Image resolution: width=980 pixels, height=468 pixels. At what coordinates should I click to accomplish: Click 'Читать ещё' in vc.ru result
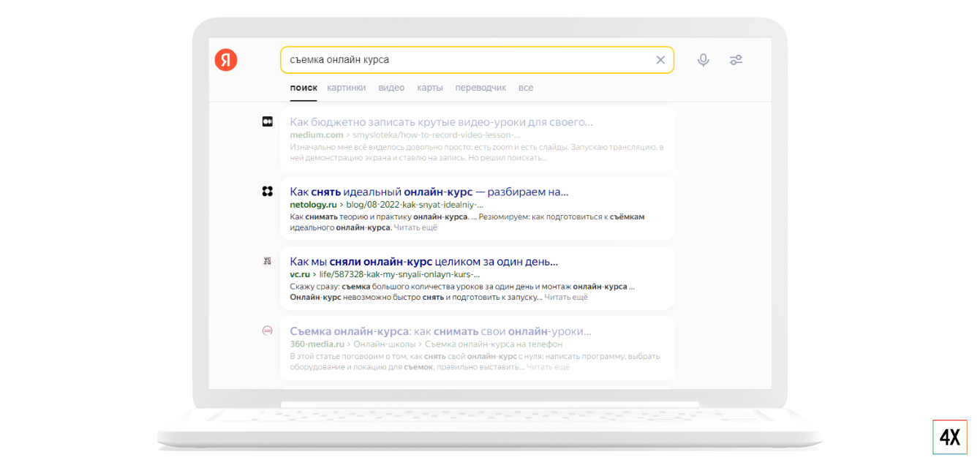[x=566, y=297]
